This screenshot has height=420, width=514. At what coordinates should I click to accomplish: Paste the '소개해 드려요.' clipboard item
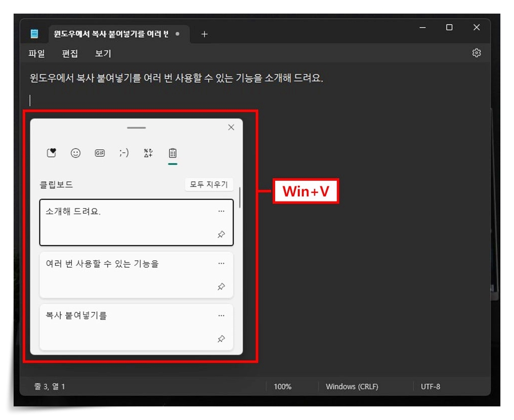(x=137, y=223)
